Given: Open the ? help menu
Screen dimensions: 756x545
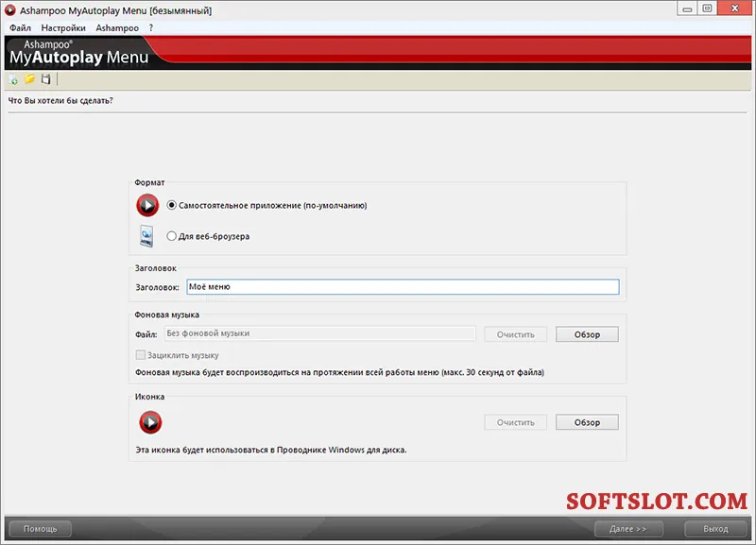Looking at the screenshot, I should click(x=151, y=28).
